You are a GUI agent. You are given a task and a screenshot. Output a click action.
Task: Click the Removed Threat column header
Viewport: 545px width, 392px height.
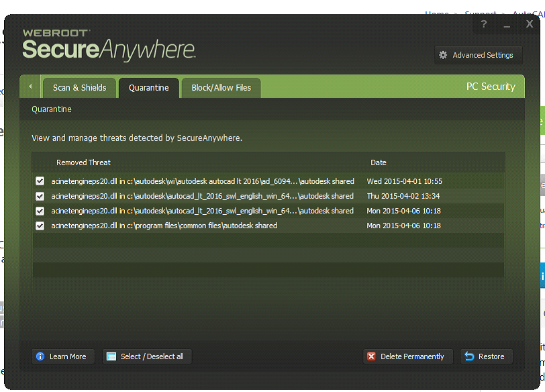pos(83,162)
